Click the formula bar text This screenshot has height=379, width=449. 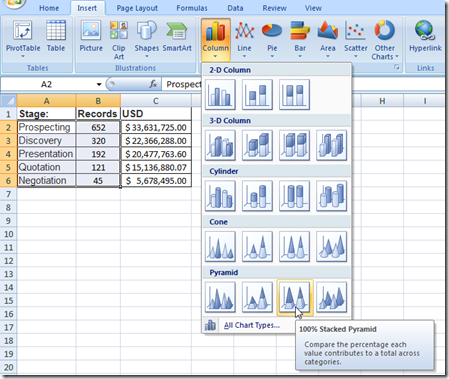click(184, 84)
